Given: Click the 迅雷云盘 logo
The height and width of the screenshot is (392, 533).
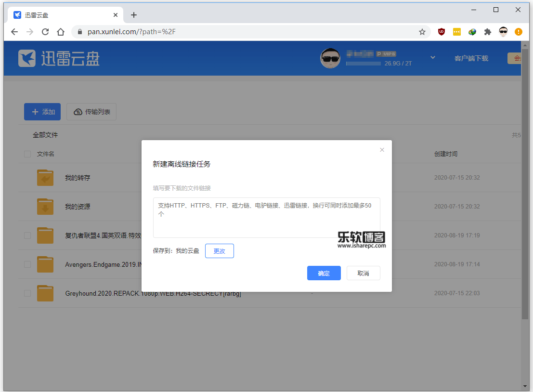Looking at the screenshot, I should (59, 58).
